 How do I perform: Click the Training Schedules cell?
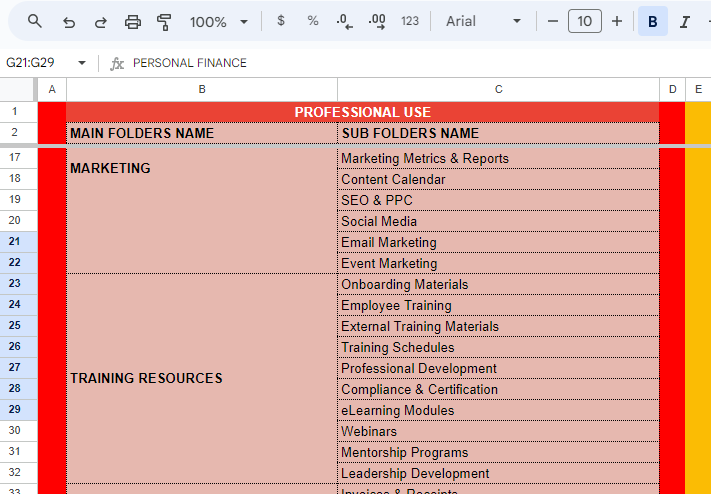pyautogui.click(x=498, y=347)
